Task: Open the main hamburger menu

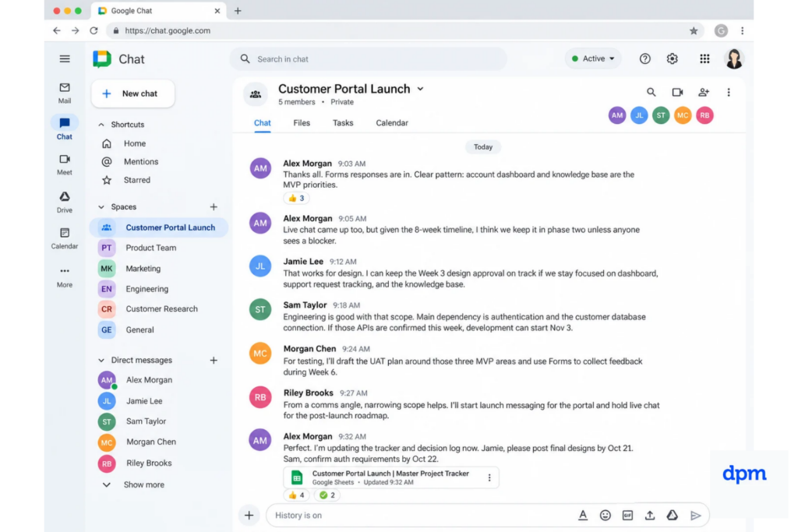Action: click(x=65, y=59)
